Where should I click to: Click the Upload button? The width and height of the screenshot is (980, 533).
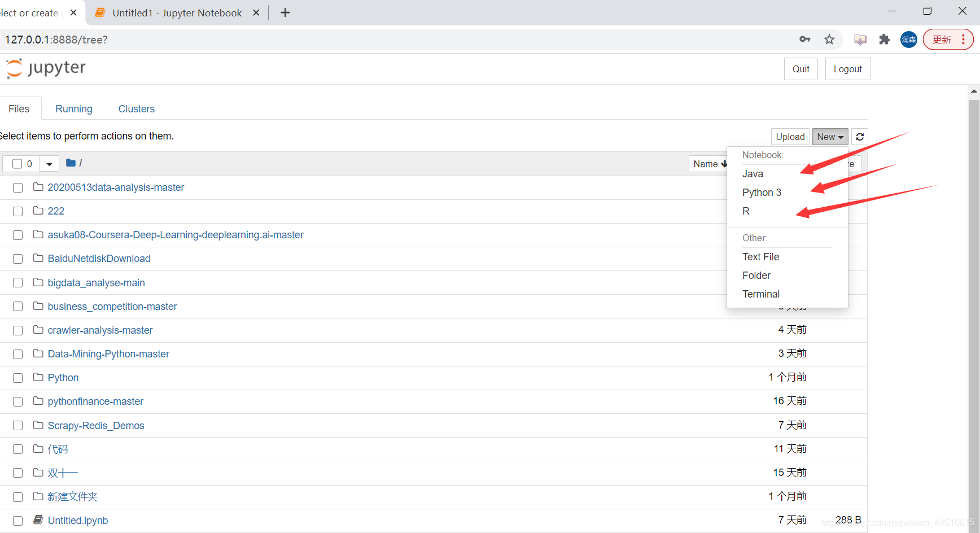[x=790, y=137]
